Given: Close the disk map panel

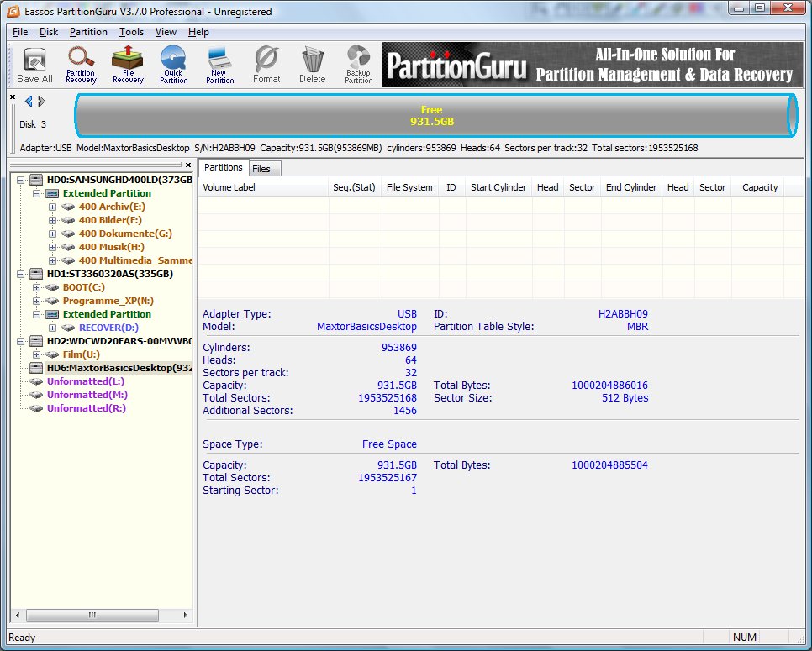Looking at the screenshot, I should 13,97.
